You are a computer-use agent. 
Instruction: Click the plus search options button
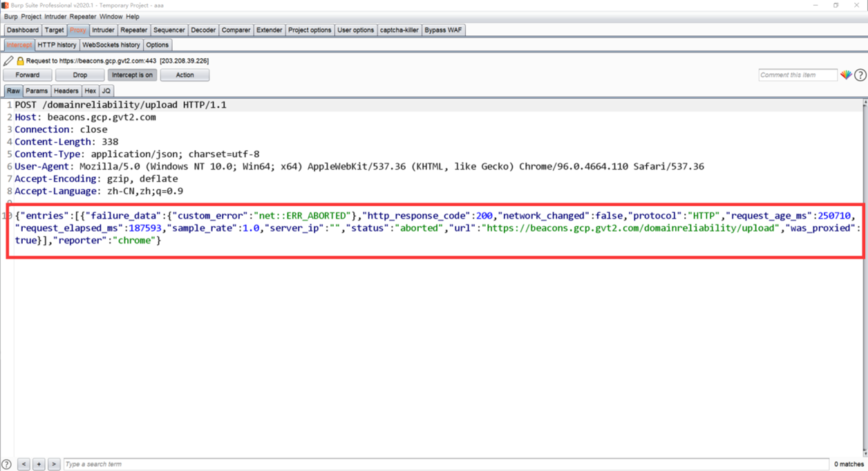[39, 464]
